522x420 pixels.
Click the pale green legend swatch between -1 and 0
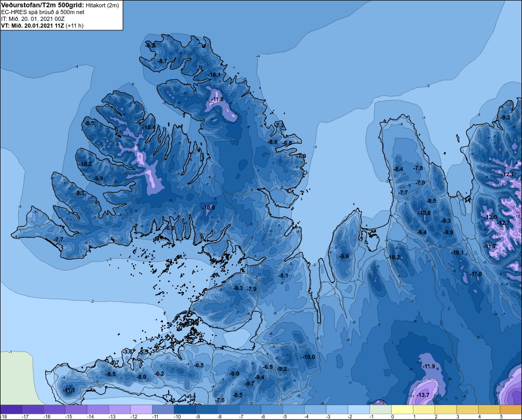pyautogui.click(x=381, y=410)
